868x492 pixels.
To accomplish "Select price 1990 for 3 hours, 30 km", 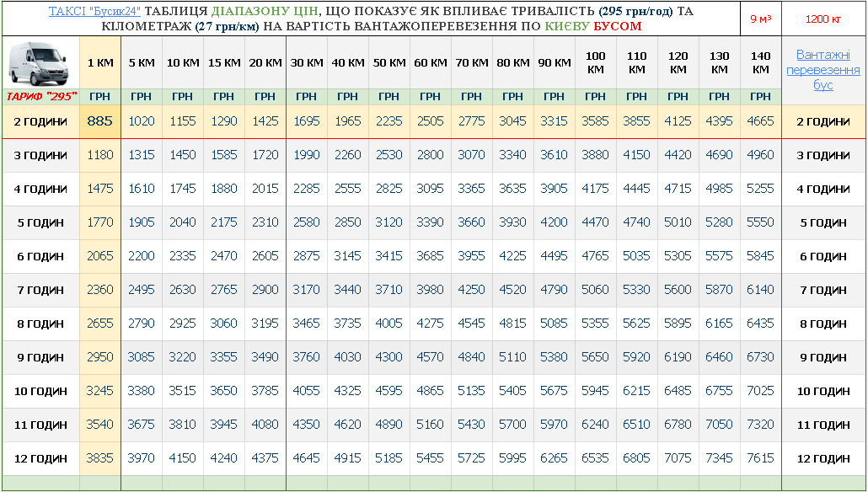I will point(306,155).
